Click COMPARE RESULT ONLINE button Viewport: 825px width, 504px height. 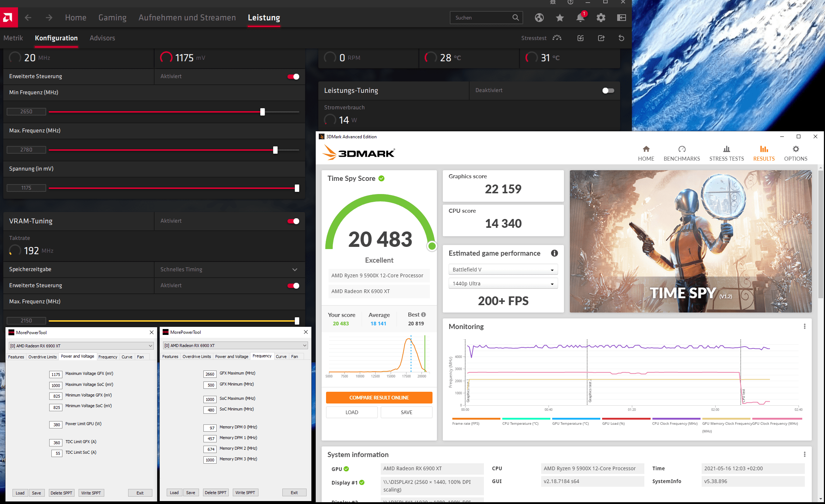point(379,398)
